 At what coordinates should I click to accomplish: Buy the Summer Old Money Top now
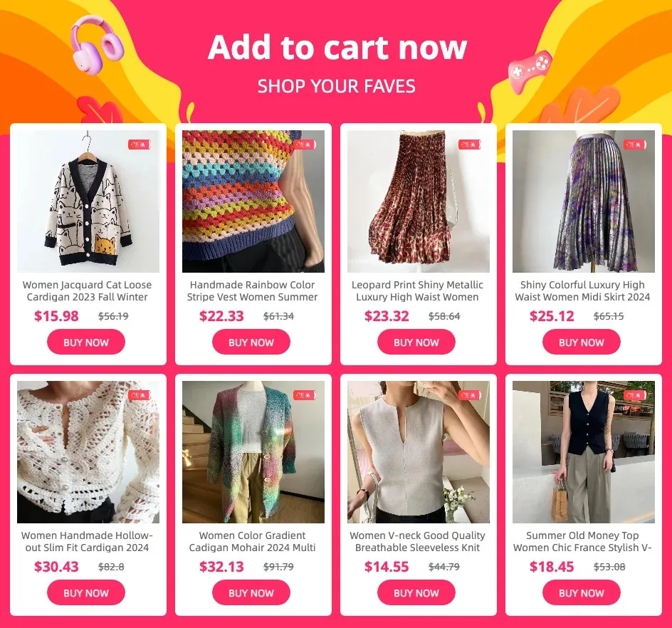tap(581, 593)
